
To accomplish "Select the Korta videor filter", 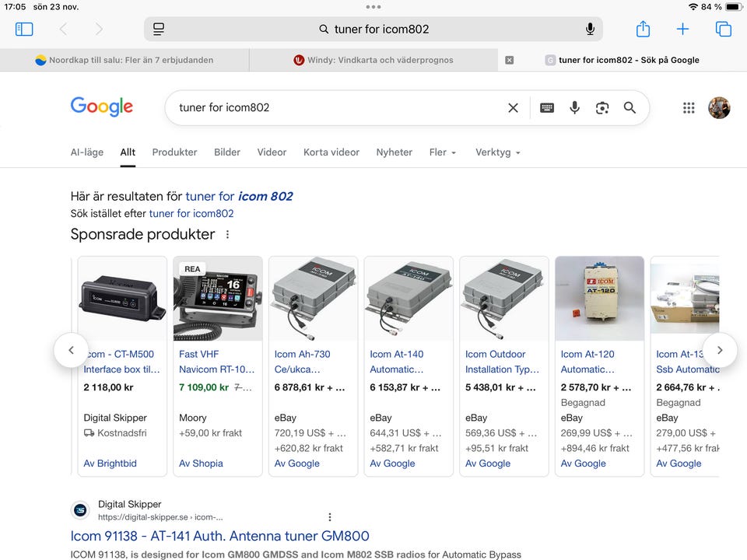I will coord(331,152).
